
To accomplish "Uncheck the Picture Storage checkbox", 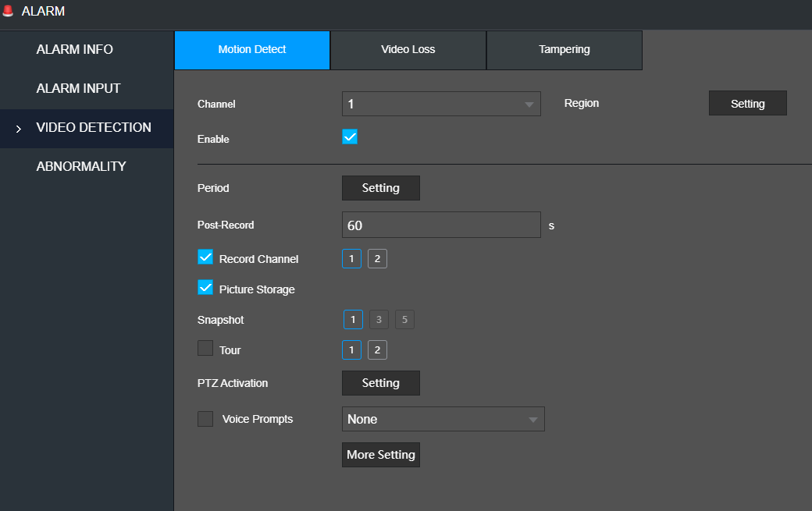I will click(x=205, y=288).
